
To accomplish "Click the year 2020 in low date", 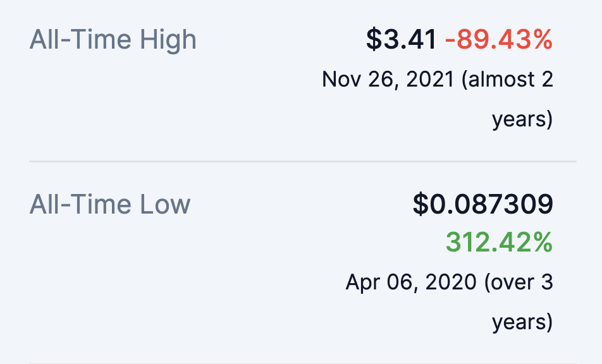I will (x=451, y=282).
